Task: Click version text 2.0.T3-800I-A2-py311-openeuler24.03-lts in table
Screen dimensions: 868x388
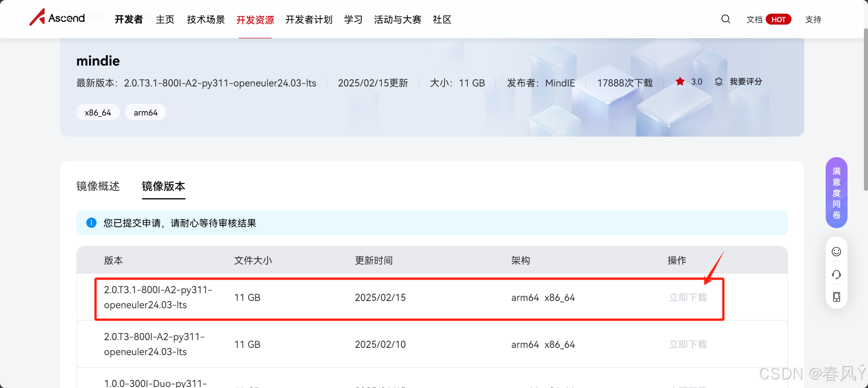Action: 155,344
